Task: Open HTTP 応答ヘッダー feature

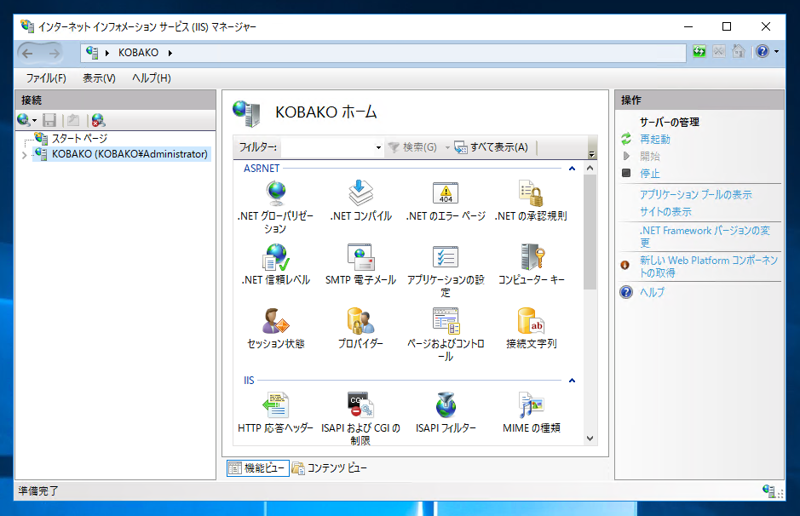Action: pos(276,412)
